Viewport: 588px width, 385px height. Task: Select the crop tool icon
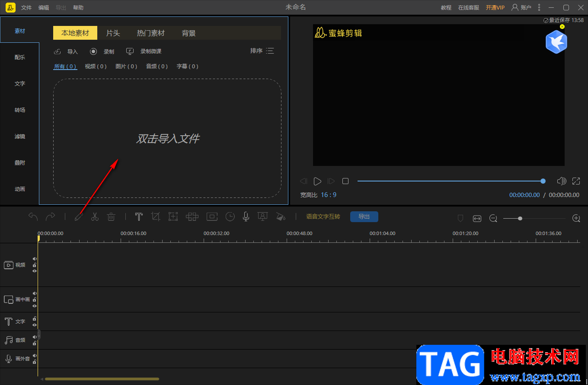click(156, 216)
